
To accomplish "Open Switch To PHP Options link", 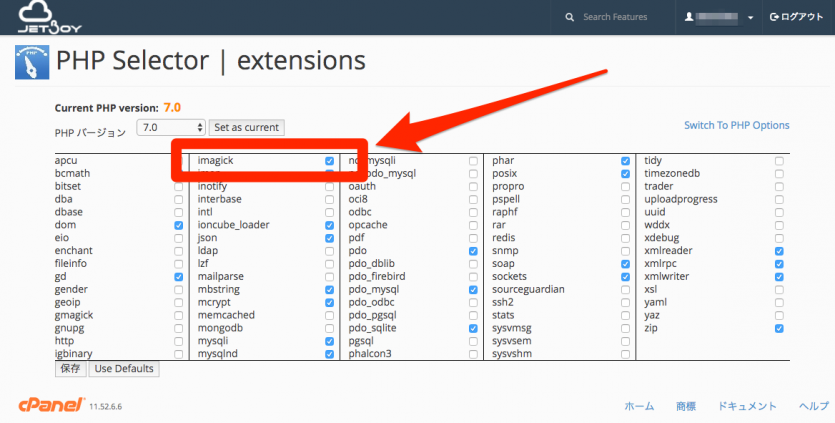I will tap(736, 126).
